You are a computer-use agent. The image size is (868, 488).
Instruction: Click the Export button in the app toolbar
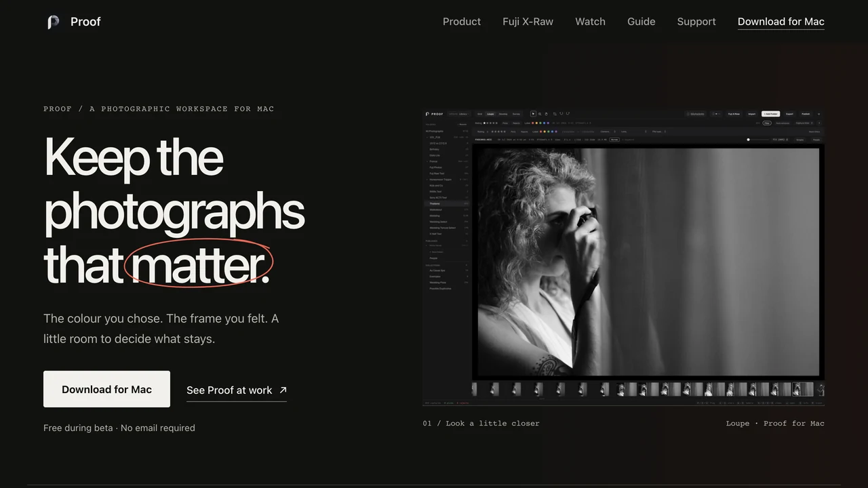(789, 114)
